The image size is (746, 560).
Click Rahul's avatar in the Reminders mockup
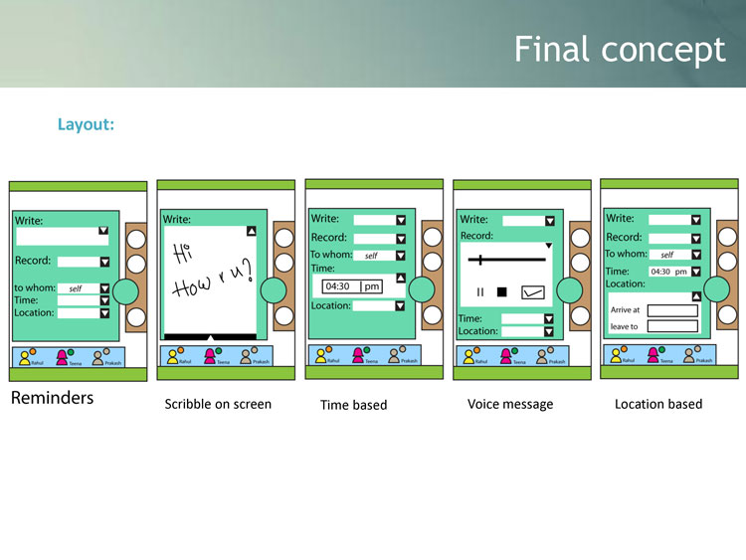click(x=25, y=355)
